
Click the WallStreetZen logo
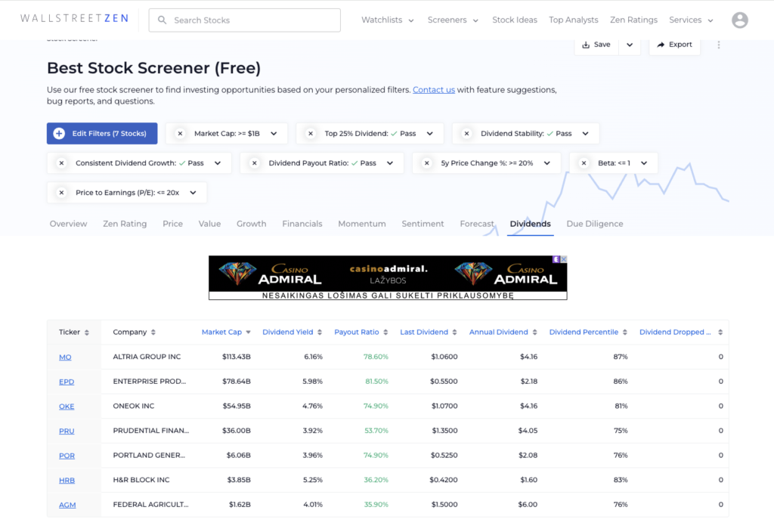coord(73,17)
